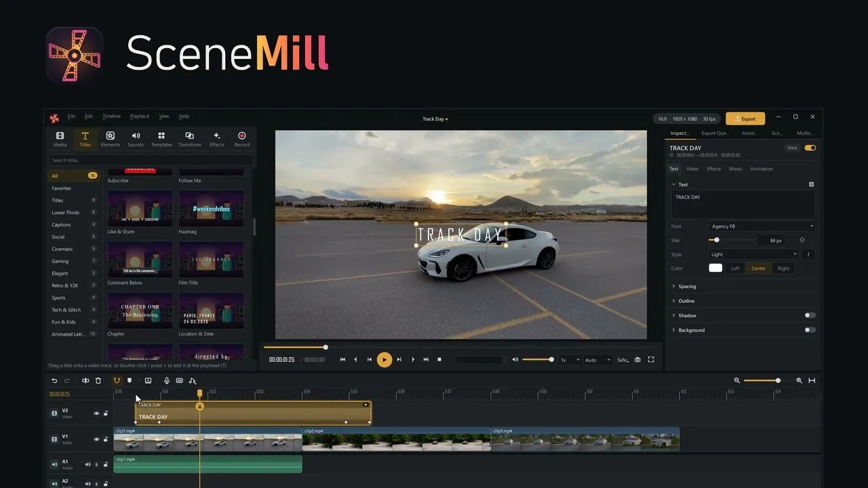The width and height of the screenshot is (868, 488).
Task: Hide the V2 video track
Action: pyautogui.click(x=96, y=413)
